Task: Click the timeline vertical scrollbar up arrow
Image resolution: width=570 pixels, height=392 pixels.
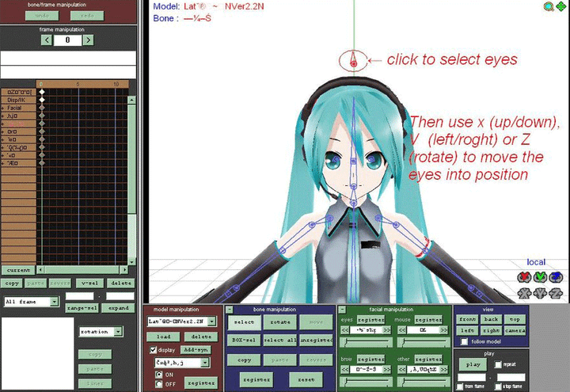Action: (x=132, y=100)
